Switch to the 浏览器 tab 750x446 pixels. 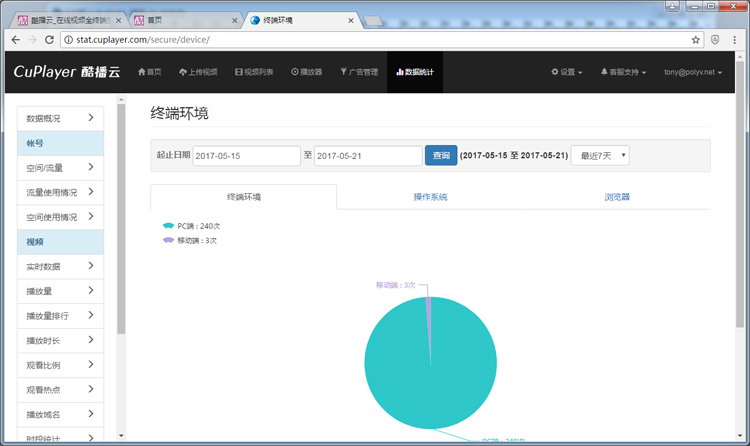pos(617,197)
